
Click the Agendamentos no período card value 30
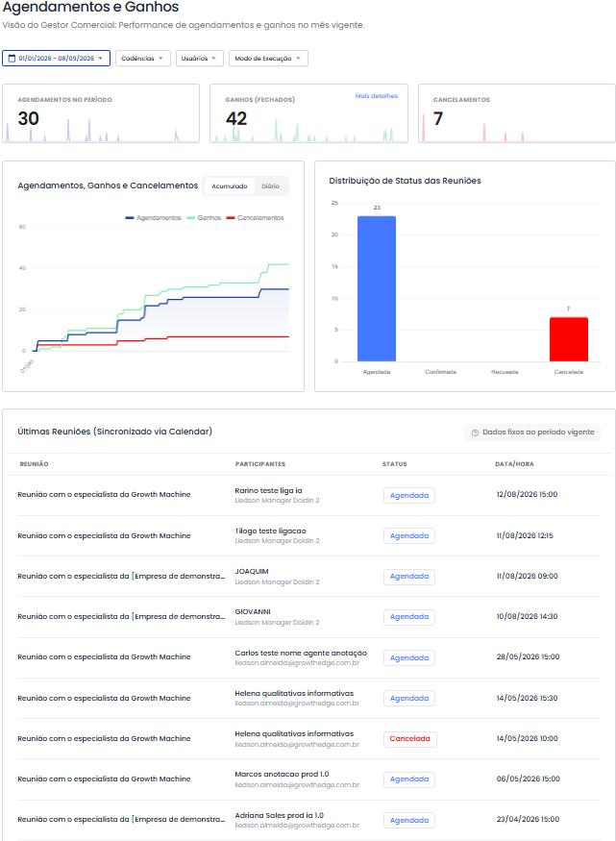pos(29,118)
